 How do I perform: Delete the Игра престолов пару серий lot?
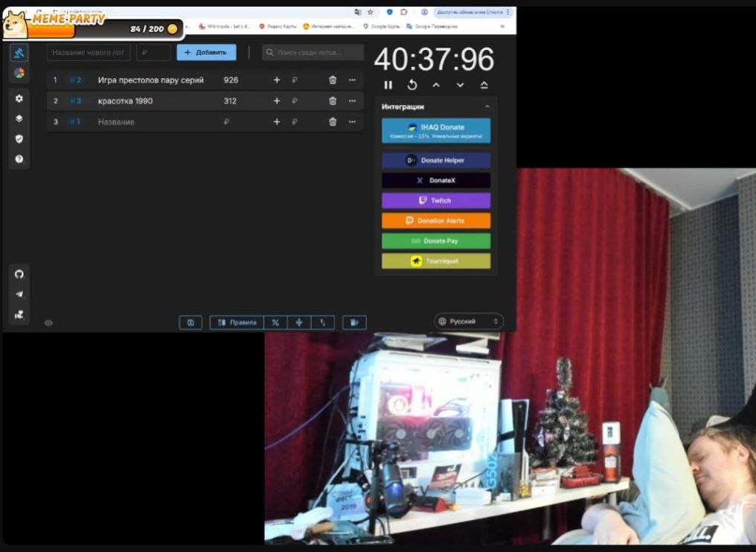click(x=333, y=80)
